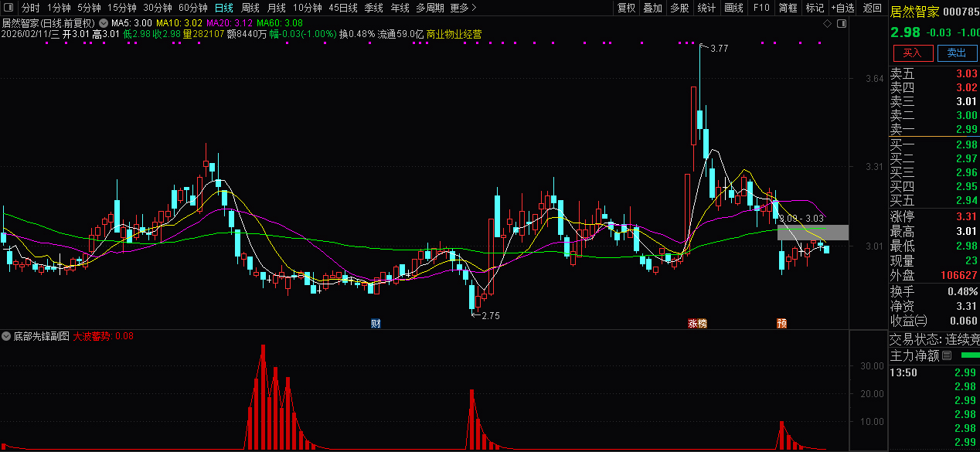Open the list icon beside 主力净额
Image resolution: width=980 pixels, height=452 pixels.
pos(947,356)
